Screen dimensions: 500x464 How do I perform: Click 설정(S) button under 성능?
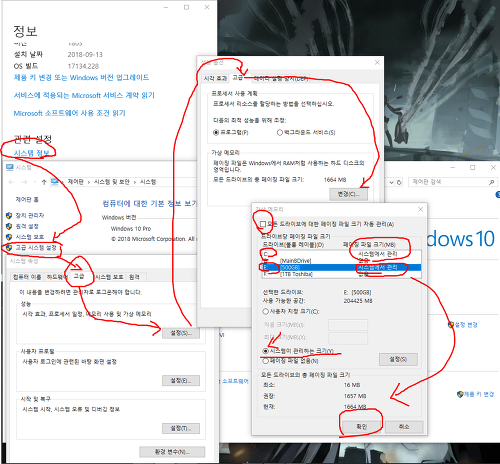[x=181, y=333]
